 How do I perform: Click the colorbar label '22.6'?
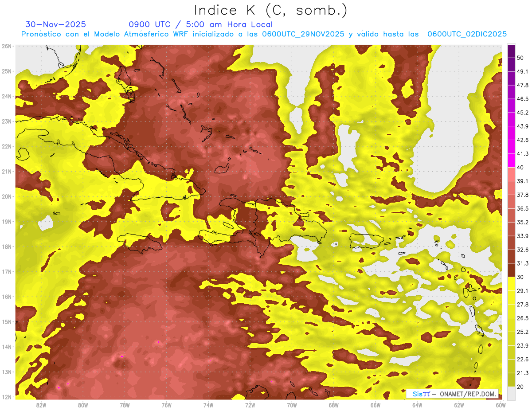[x=523, y=360]
